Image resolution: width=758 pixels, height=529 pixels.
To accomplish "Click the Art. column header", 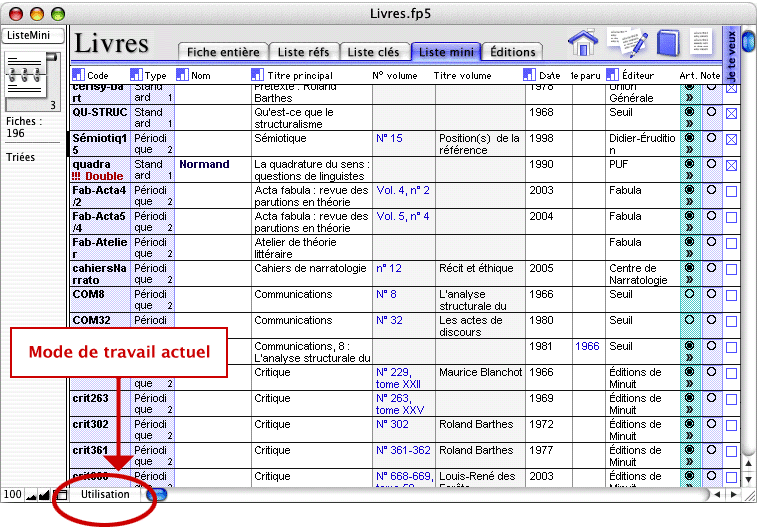I will (688, 75).
